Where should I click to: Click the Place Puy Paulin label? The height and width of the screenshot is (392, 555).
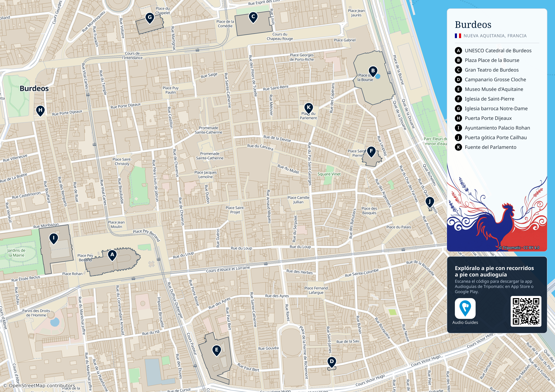(x=171, y=90)
